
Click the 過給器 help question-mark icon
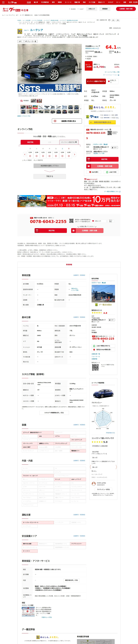(x=60, y=347)
